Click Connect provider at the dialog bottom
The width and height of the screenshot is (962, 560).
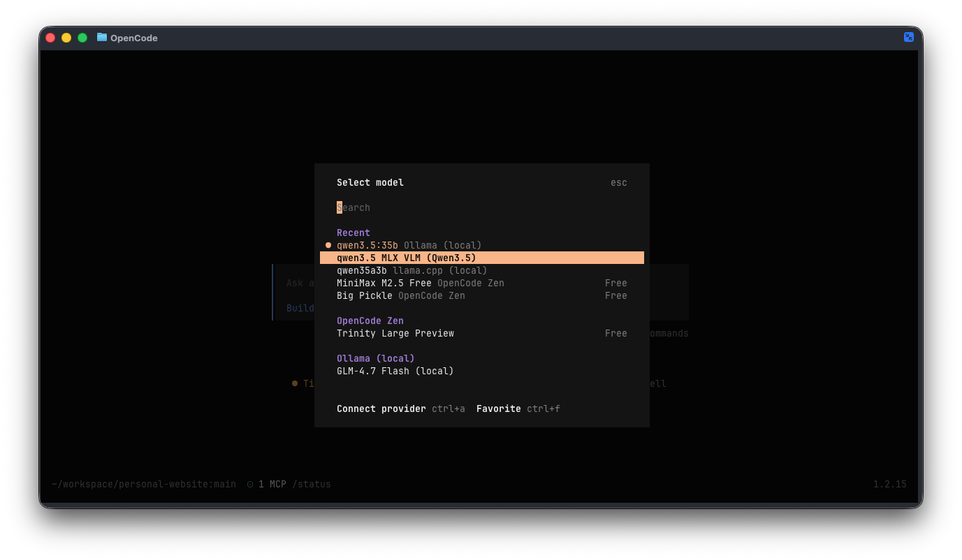pos(381,408)
